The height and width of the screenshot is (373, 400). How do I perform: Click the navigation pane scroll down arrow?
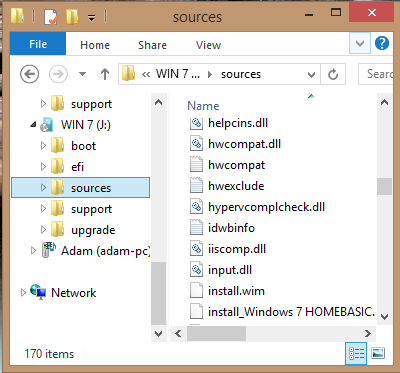coord(159,333)
